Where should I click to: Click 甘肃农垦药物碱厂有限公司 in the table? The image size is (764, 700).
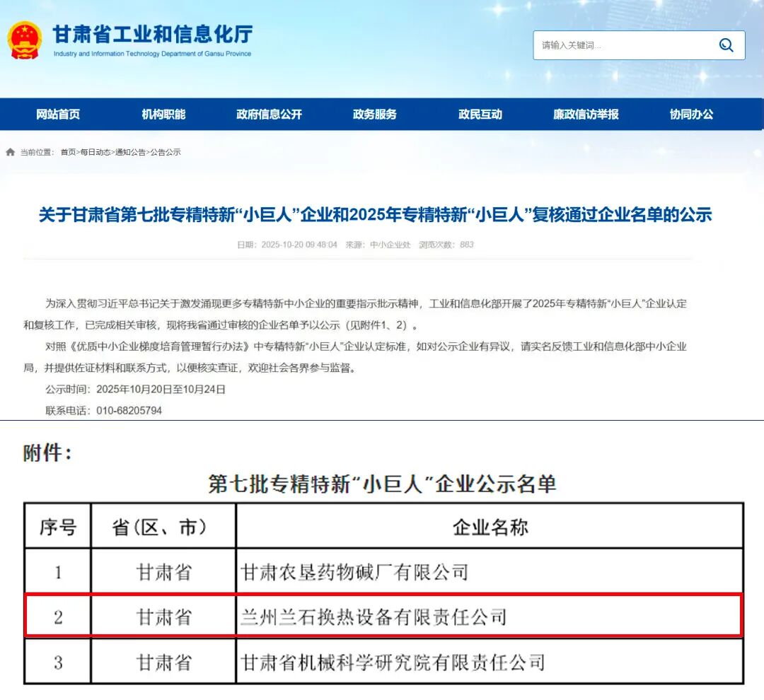point(354,571)
